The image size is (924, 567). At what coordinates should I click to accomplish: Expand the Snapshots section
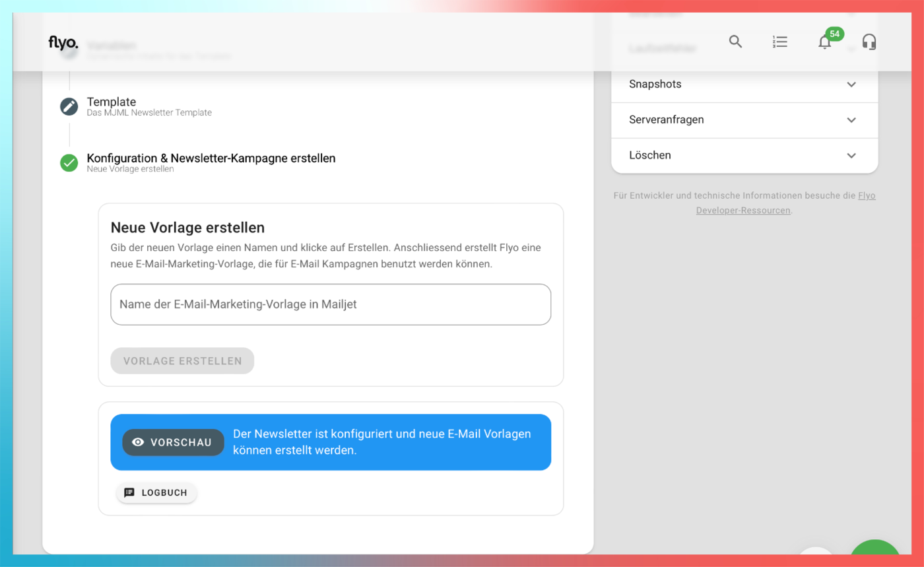pyautogui.click(x=744, y=84)
